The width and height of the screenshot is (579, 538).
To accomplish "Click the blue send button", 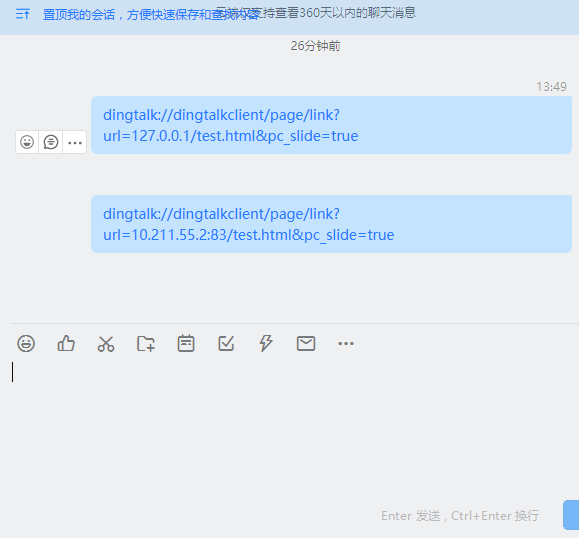I will tap(571, 515).
